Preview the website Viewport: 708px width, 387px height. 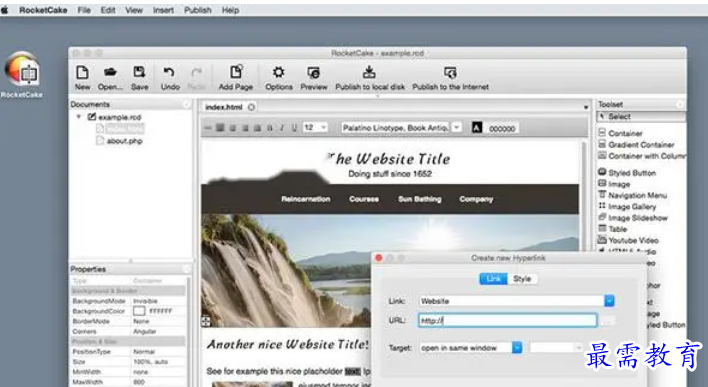click(314, 78)
